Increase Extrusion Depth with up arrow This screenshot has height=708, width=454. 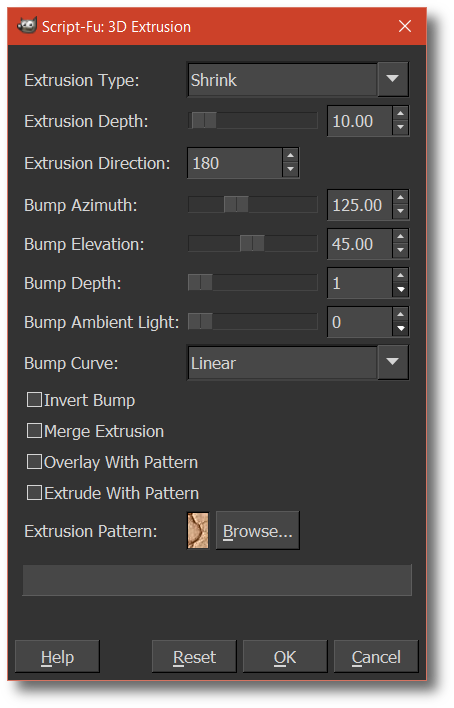coord(400,113)
